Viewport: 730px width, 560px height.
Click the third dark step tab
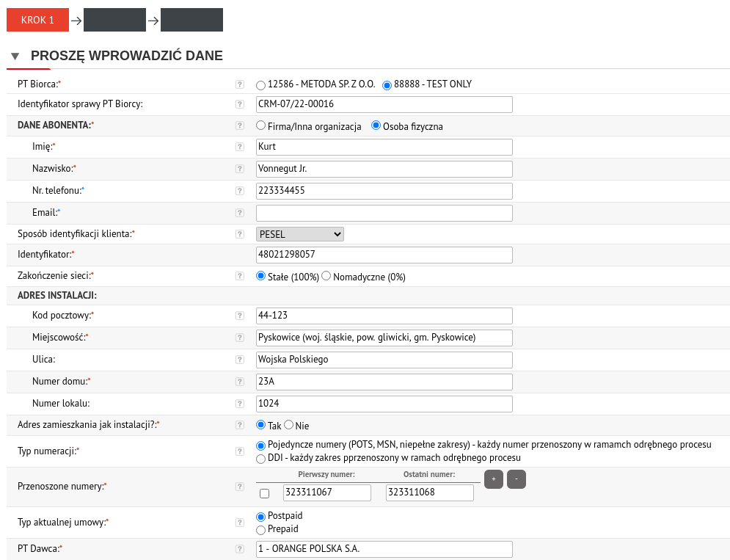coord(191,20)
